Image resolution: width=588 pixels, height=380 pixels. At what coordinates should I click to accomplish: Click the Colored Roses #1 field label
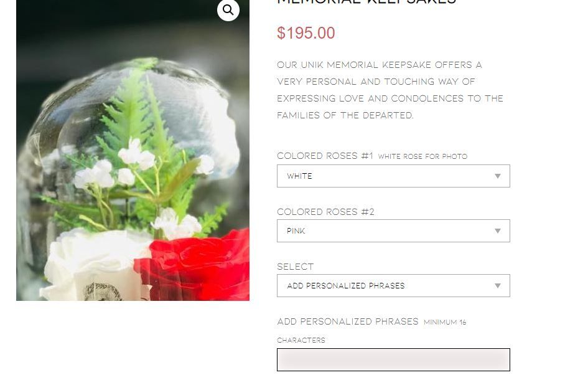coord(325,156)
